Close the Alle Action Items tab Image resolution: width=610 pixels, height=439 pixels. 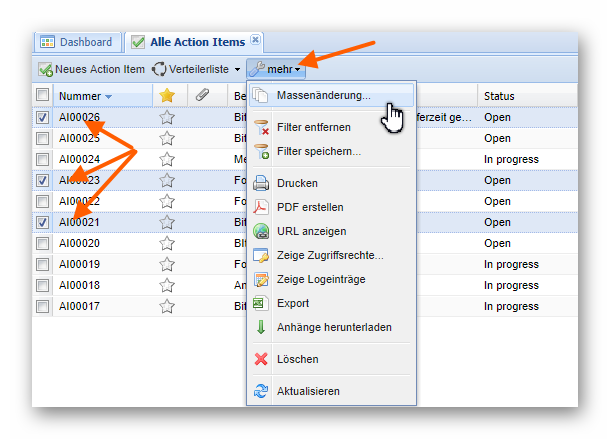tap(255, 40)
